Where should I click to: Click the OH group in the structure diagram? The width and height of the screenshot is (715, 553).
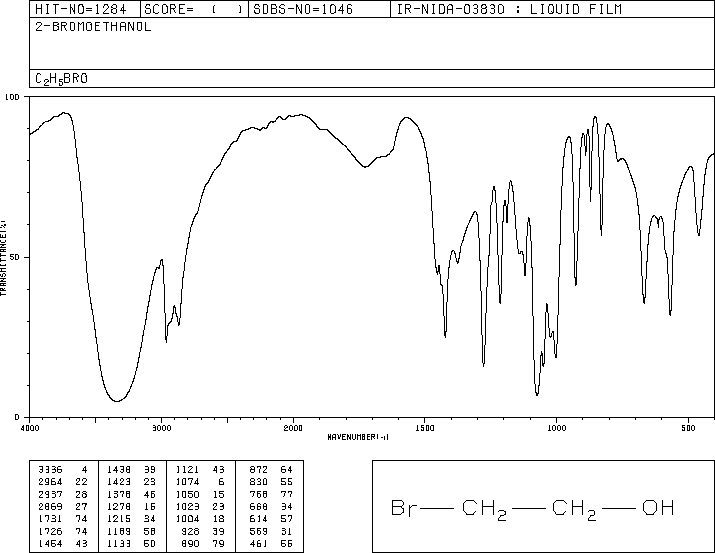tap(658, 508)
